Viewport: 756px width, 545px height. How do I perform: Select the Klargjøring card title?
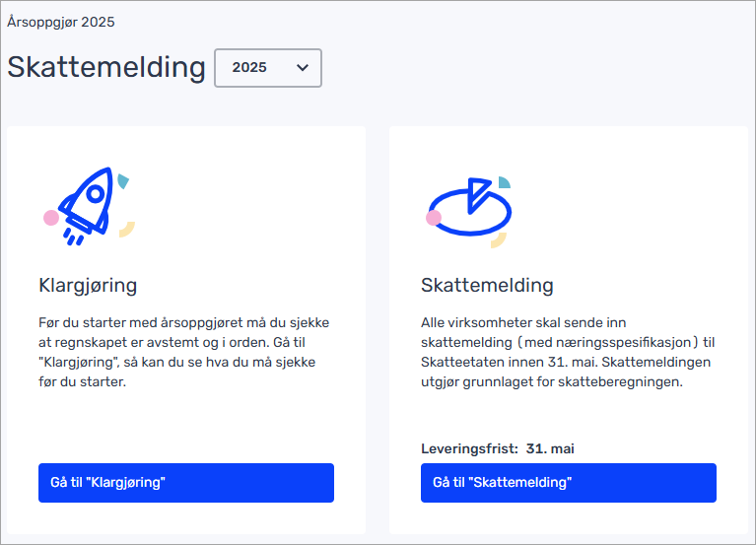(x=88, y=286)
